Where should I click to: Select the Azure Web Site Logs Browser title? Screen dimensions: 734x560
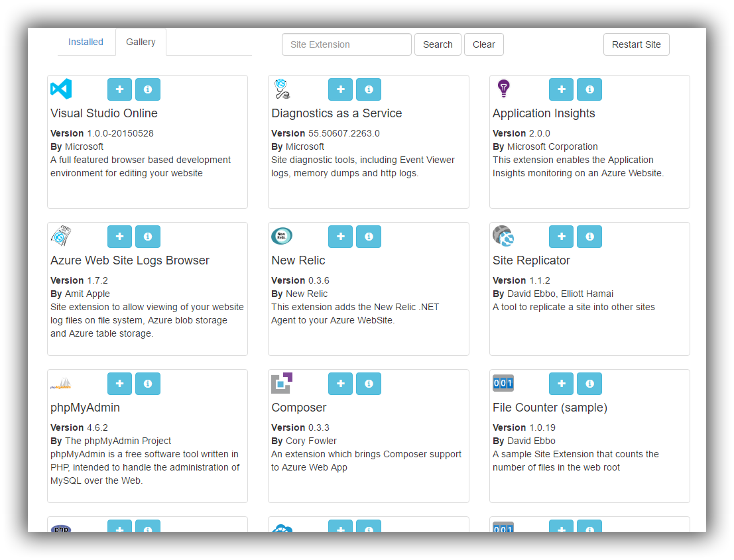pyautogui.click(x=130, y=260)
